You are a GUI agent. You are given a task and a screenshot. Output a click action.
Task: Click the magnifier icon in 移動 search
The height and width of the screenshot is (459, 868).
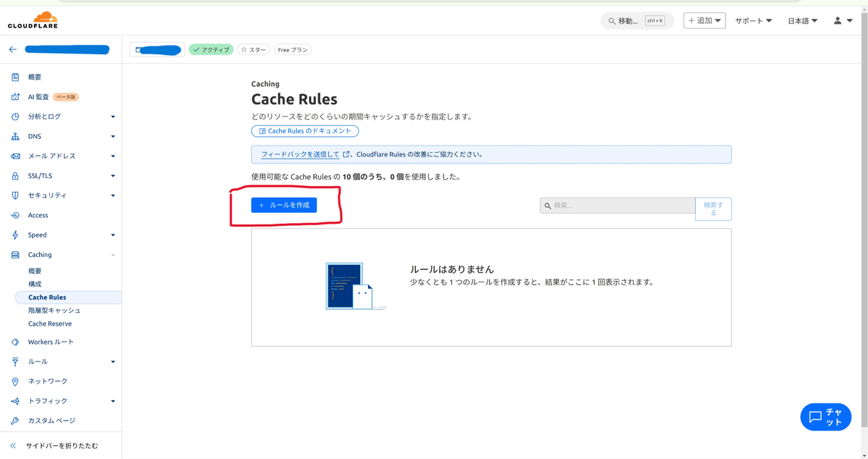tap(612, 21)
